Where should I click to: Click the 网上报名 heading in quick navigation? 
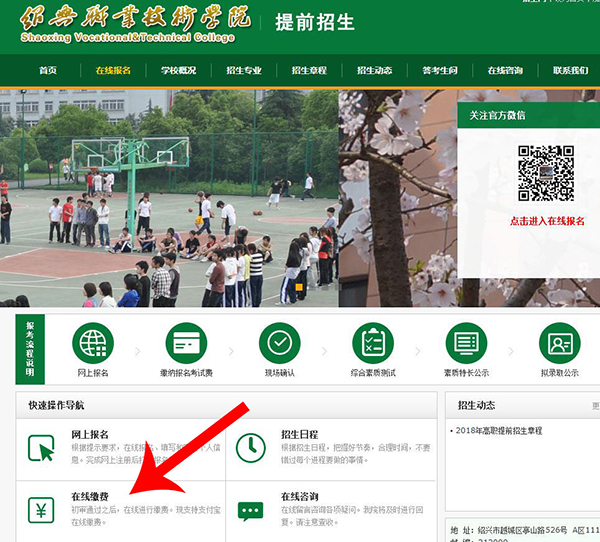click(x=90, y=434)
